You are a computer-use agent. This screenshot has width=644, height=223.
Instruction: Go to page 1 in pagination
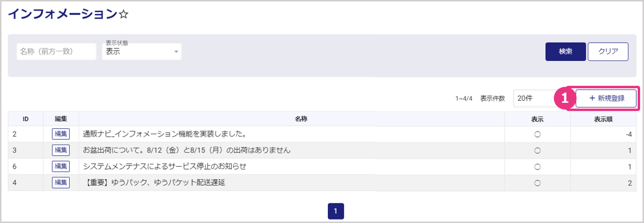click(x=336, y=211)
